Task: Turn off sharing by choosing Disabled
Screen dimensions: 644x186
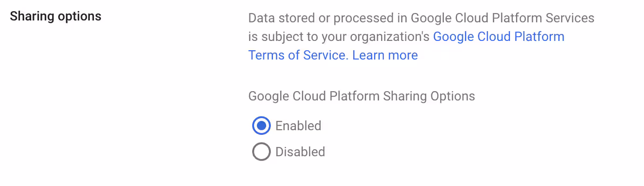Action: click(261, 152)
